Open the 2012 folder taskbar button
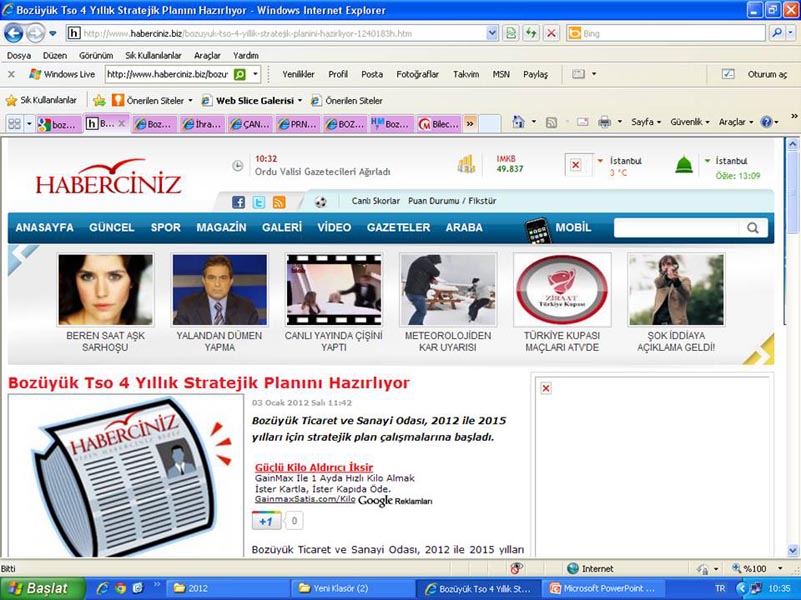Viewport: 801px width, 600px height. tap(229, 588)
